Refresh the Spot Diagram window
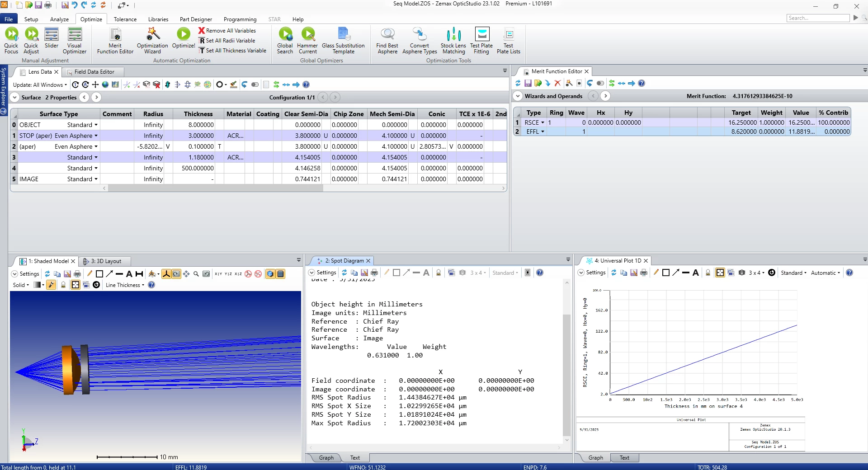The image size is (868, 470). 344,273
